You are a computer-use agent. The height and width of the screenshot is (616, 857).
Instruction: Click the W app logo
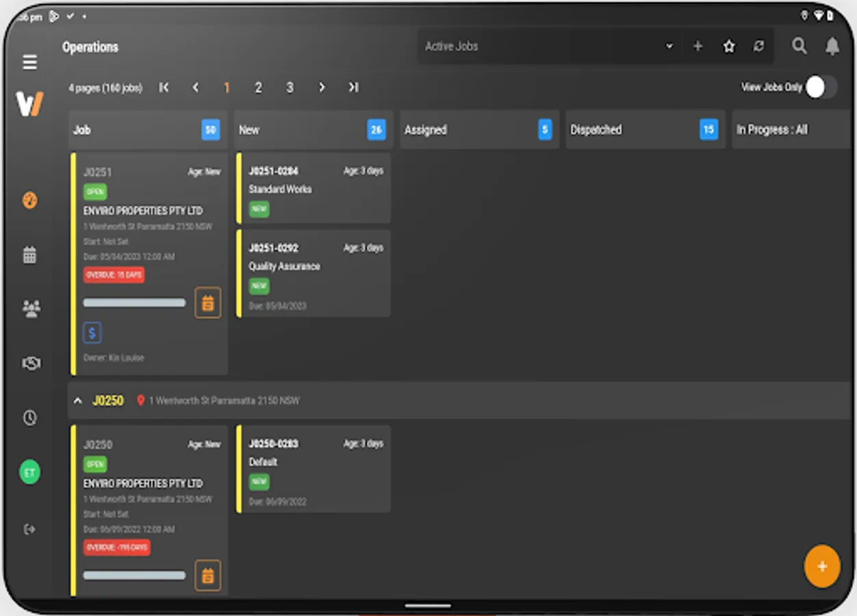30,104
